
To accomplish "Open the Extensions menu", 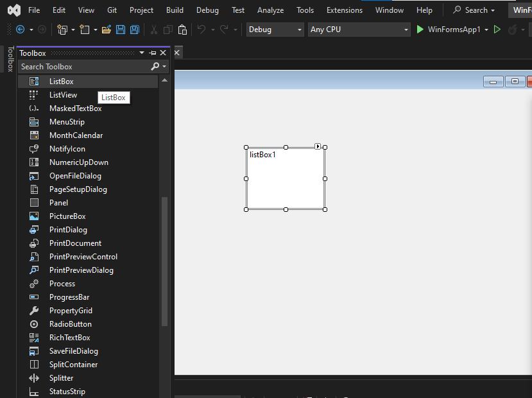I will pyautogui.click(x=344, y=10).
